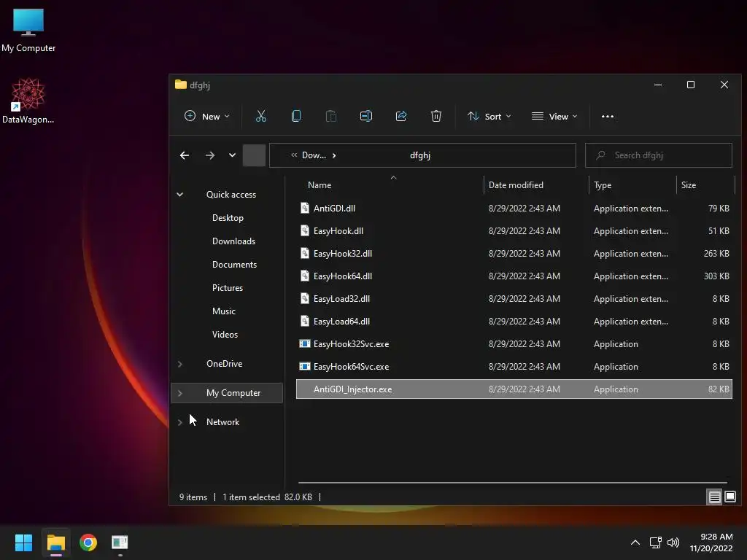Click the Rename icon in toolbar

[366, 116]
